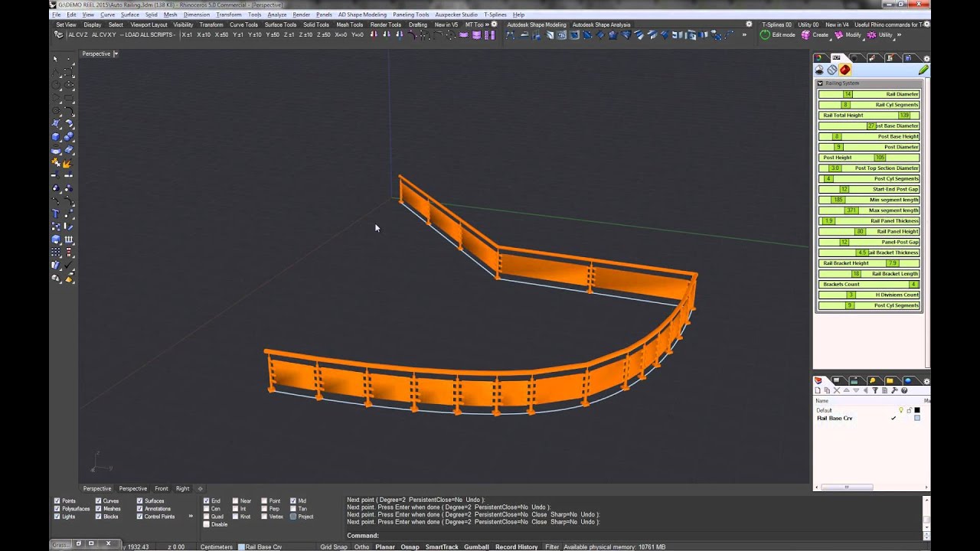Image resolution: width=980 pixels, height=551 pixels.
Task: Click the Edit mode green power icon
Action: (x=765, y=34)
